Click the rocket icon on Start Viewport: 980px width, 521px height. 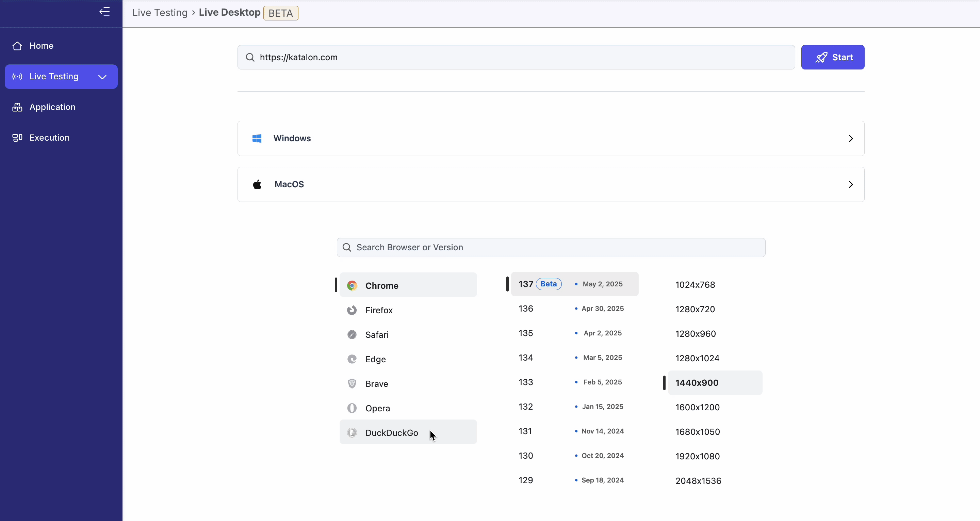821,57
